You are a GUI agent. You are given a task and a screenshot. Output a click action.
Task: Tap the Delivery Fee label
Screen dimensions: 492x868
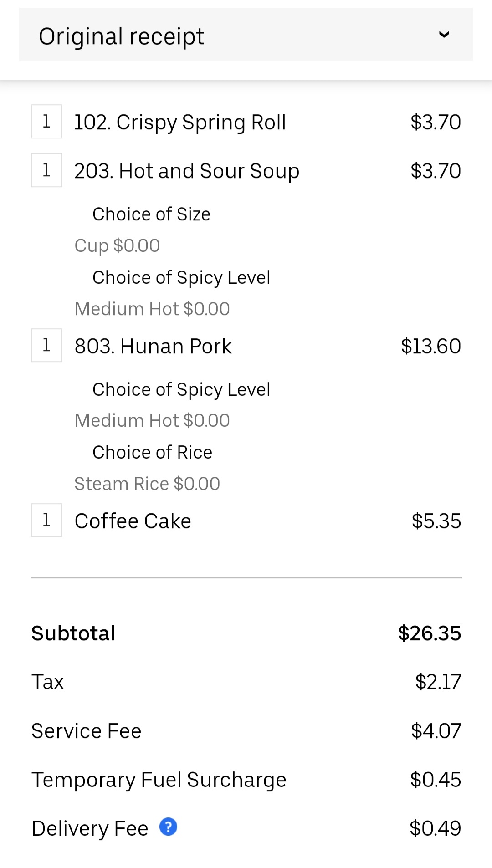click(x=90, y=828)
